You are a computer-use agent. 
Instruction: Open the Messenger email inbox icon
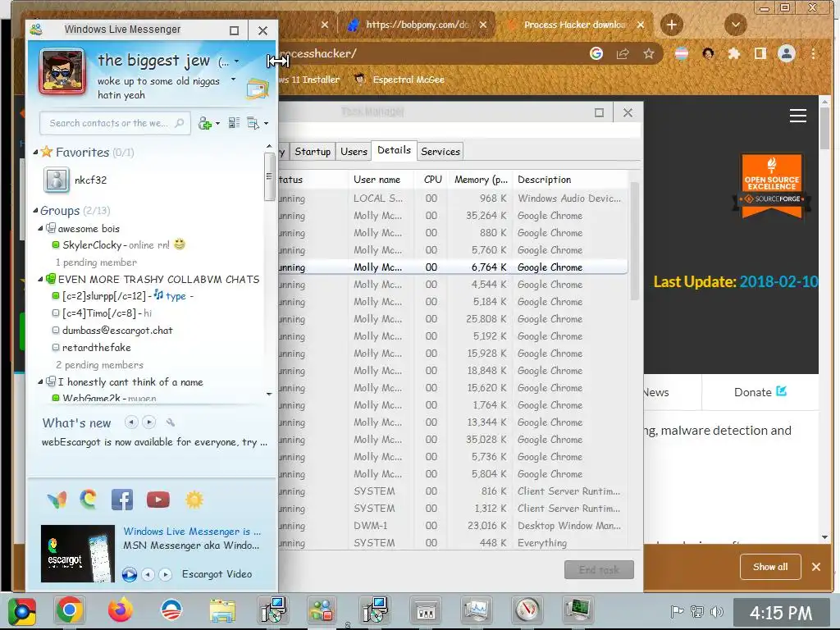257,89
